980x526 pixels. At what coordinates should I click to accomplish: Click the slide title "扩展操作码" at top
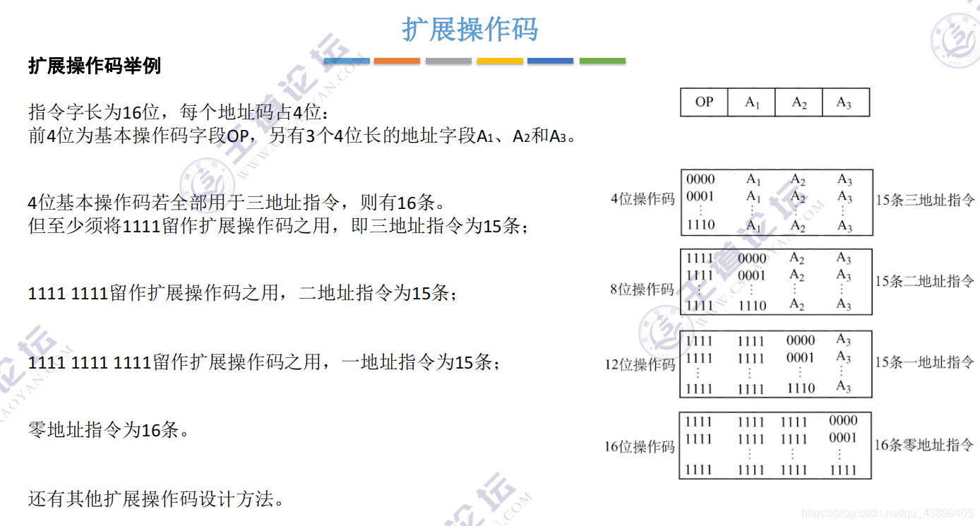pos(470,29)
